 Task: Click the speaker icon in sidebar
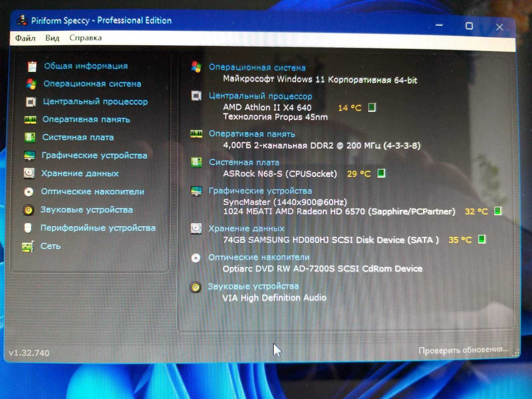(x=28, y=210)
